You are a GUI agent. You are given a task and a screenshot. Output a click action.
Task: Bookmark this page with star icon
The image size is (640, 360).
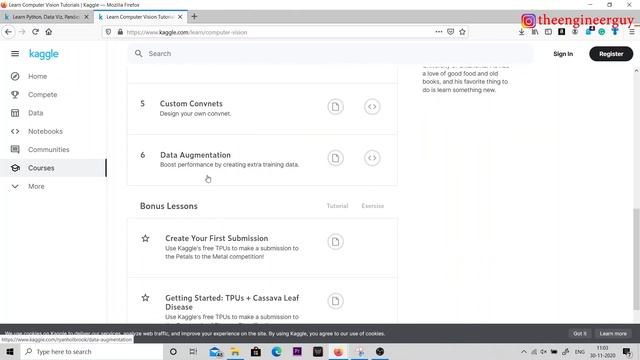coord(462,32)
